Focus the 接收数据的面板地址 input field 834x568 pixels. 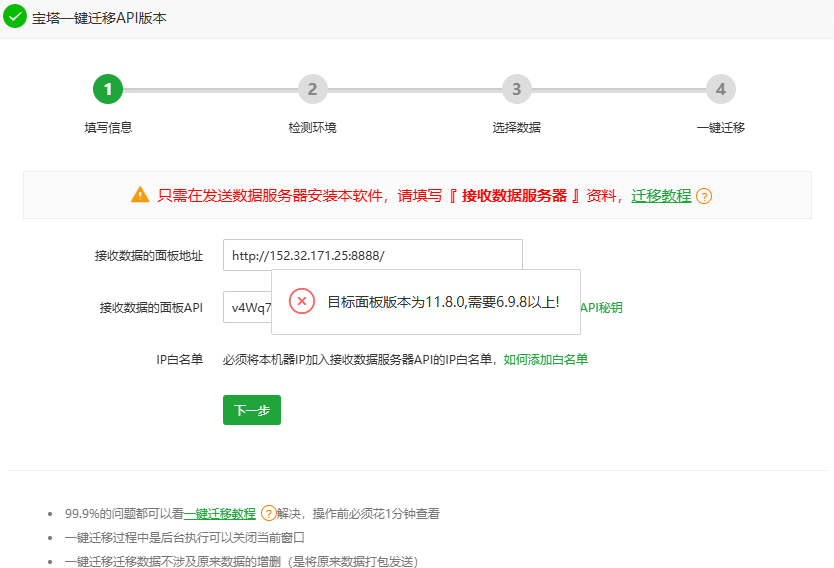pos(372,255)
